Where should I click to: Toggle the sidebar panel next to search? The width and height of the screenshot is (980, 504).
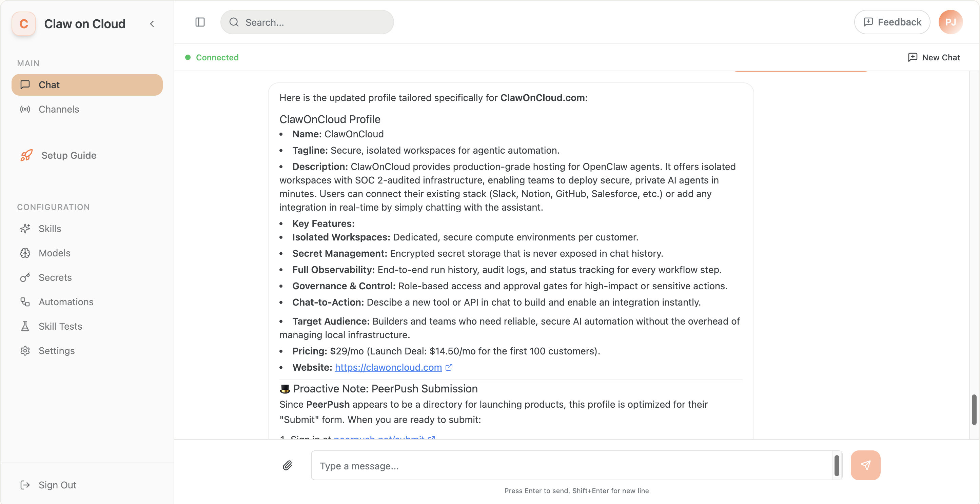200,22
